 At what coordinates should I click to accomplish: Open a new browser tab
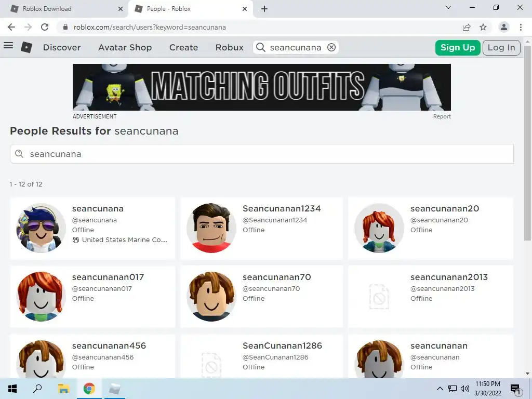click(x=264, y=9)
